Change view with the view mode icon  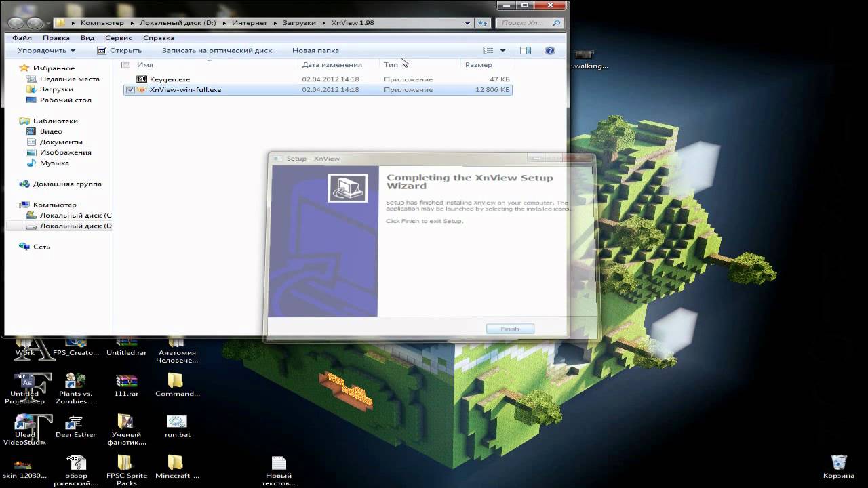coord(488,50)
